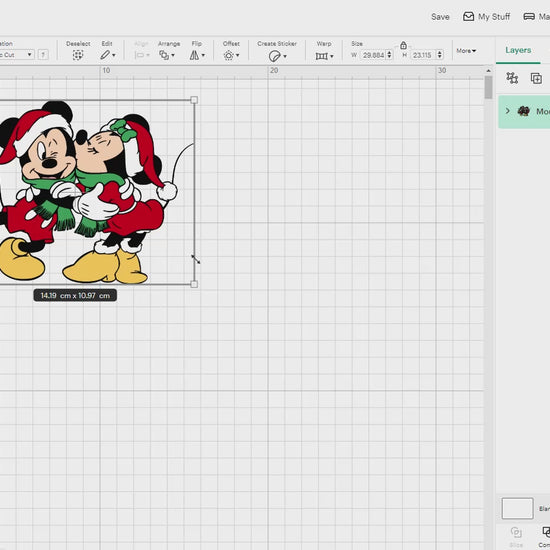
Task: Click the operation color swatch box
Action: 43,55
